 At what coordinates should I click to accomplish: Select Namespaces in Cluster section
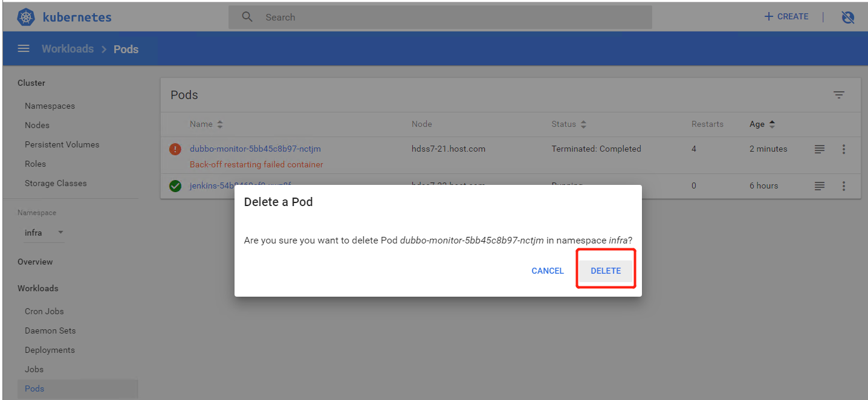[50, 106]
